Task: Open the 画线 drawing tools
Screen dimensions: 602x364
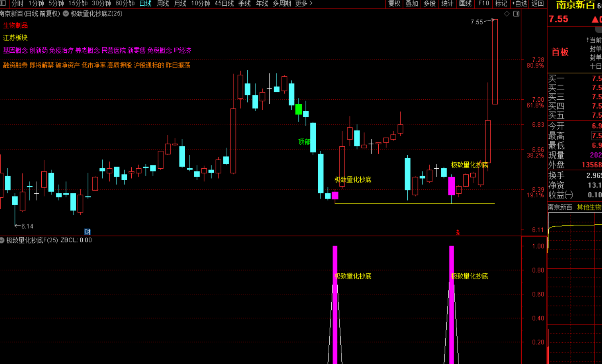Action: 465,4
